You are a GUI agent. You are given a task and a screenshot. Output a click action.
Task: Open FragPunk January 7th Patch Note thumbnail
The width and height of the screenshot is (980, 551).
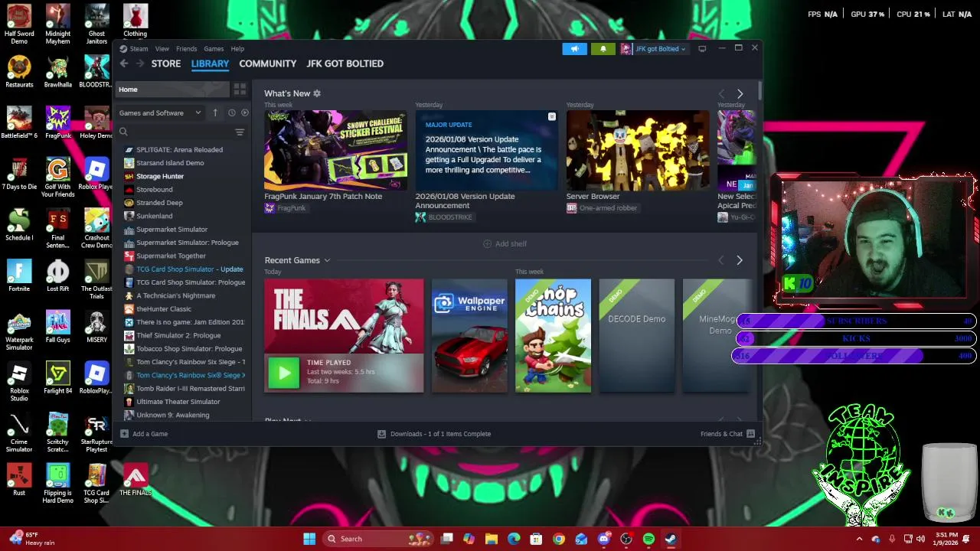coord(335,150)
